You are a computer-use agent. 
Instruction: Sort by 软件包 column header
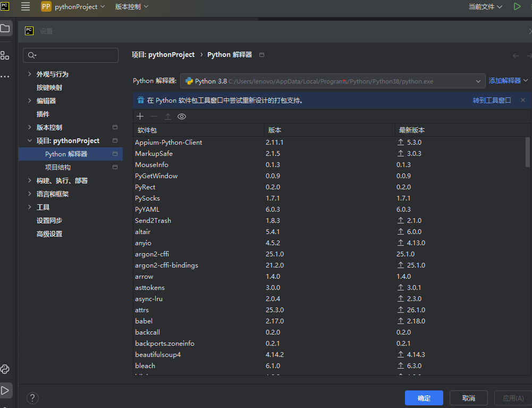(199, 130)
